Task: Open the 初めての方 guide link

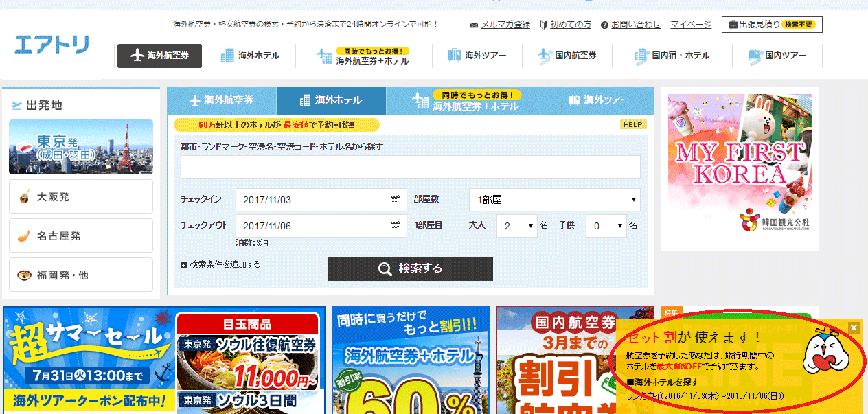Action: click(571, 25)
